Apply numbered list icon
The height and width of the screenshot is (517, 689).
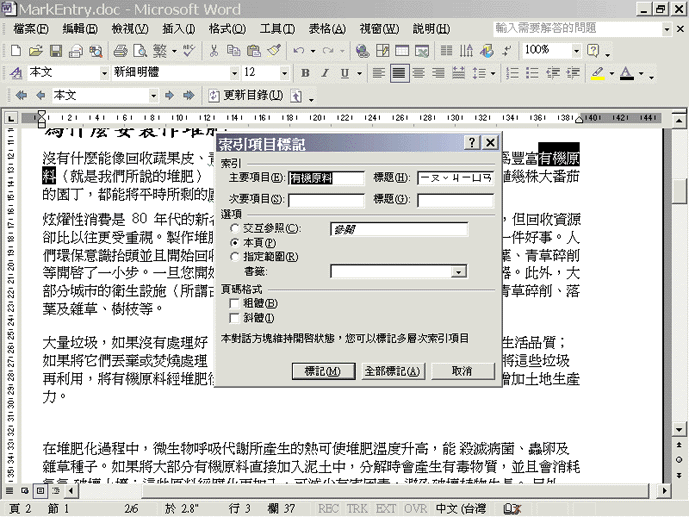(512, 73)
